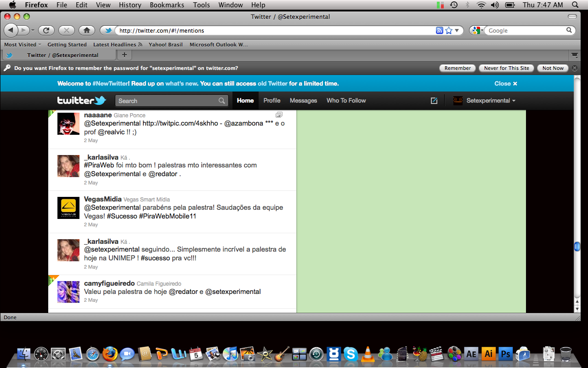Click the Remember password button
588x368 pixels.
pos(458,68)
